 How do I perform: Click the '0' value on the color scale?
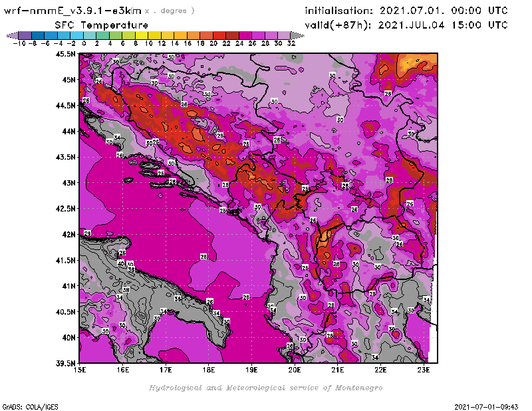point(84,43)
